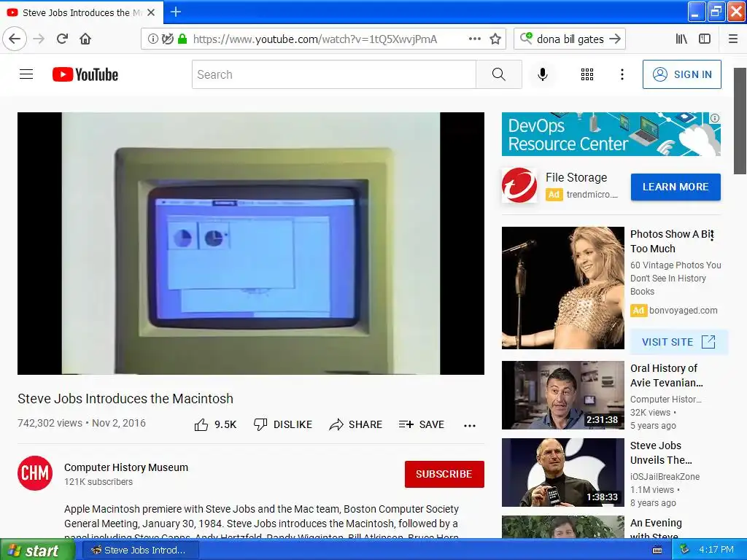Click the tray icon left of the clock
This screenshot has width=747, height=560.
(x=684, y=550)
